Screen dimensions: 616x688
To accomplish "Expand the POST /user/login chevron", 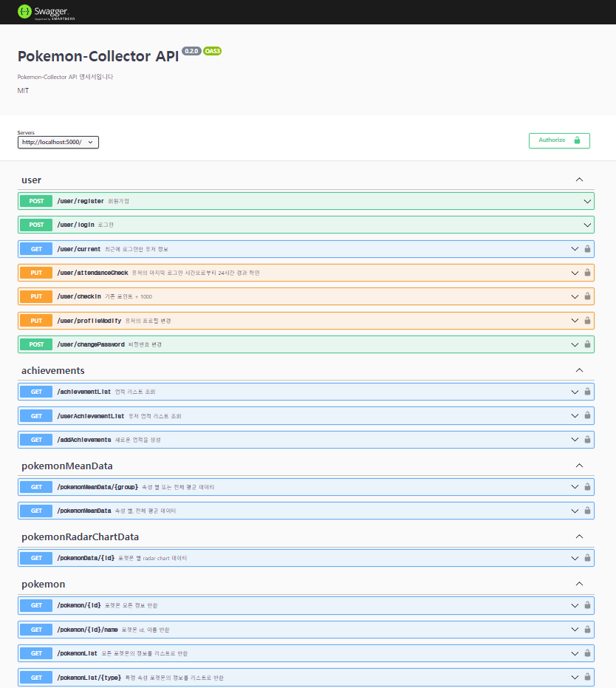I will pos(587,225).
